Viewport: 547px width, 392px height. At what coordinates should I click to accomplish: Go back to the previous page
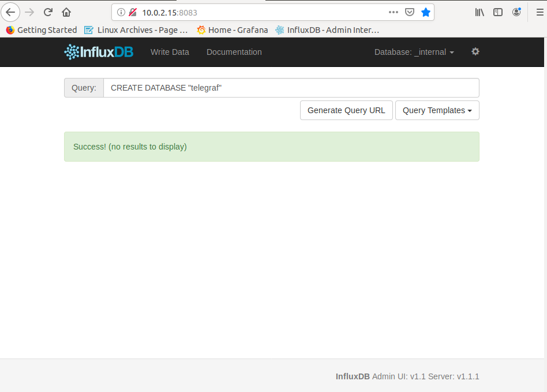pos(10,12)
